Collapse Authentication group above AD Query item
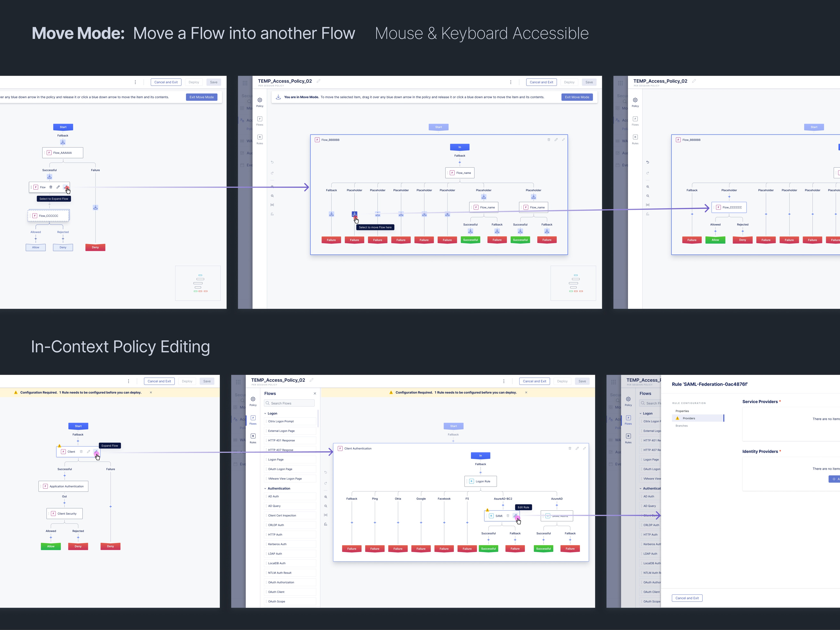The image size is (840, 630). 265,489
